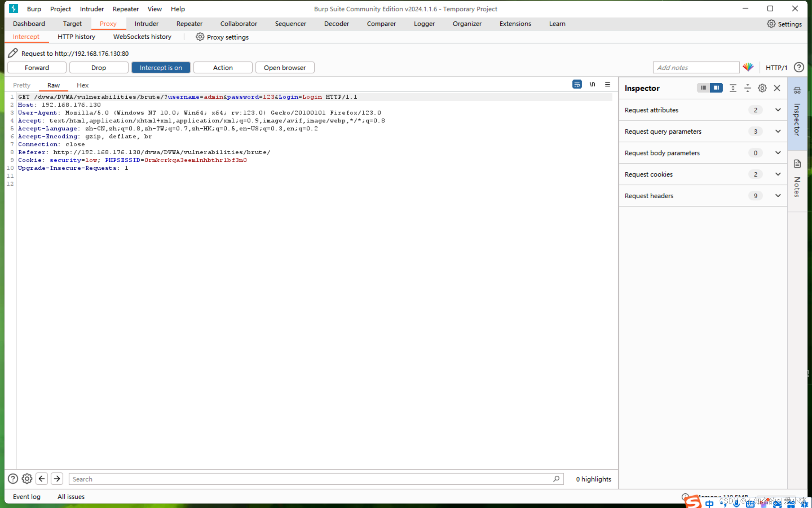Close the Inspector panel

click(777, 88)
